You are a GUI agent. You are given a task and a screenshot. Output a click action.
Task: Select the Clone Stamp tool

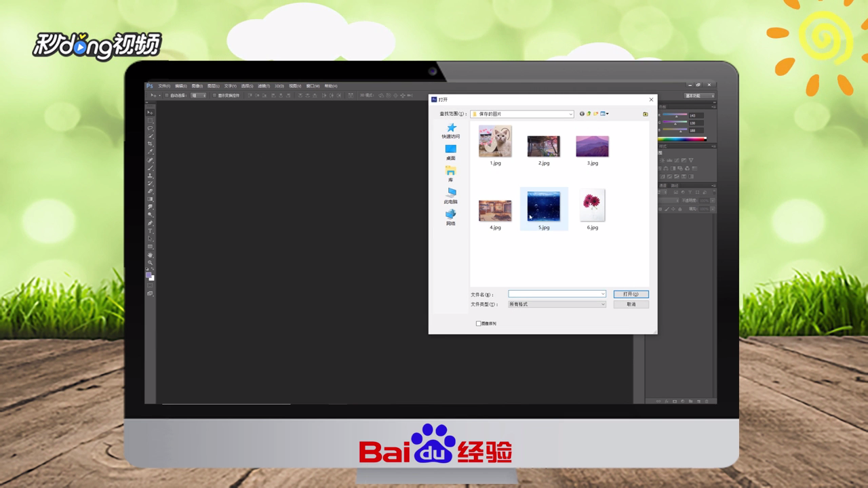click(x=151, y=176)
